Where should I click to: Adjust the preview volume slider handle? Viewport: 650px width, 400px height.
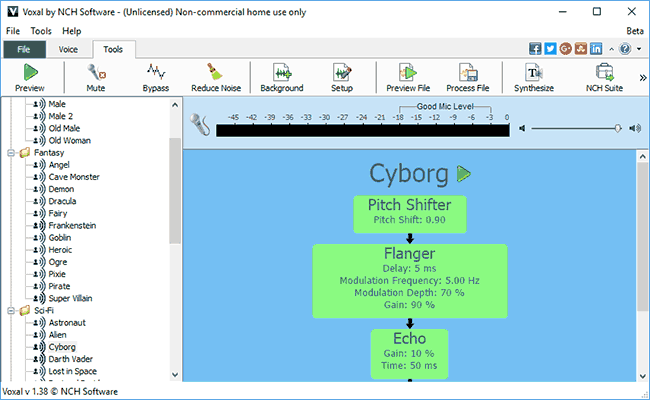[618, 128]
